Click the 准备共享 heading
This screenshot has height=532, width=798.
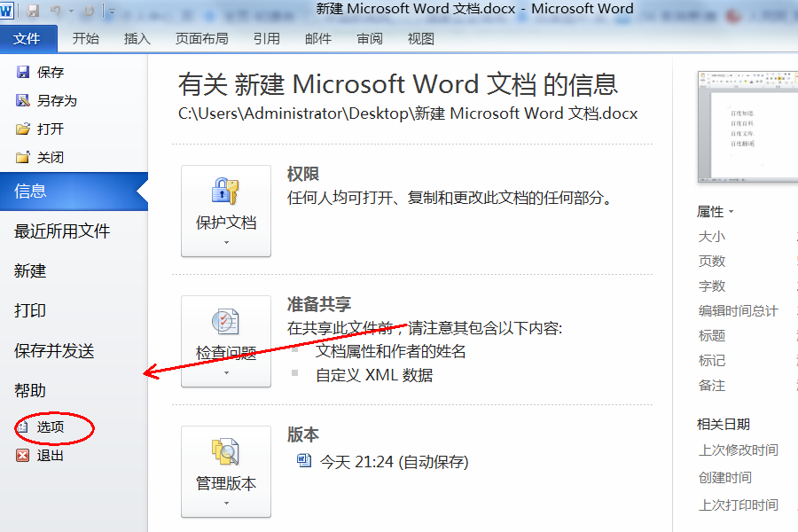click(x=319, y=304)
